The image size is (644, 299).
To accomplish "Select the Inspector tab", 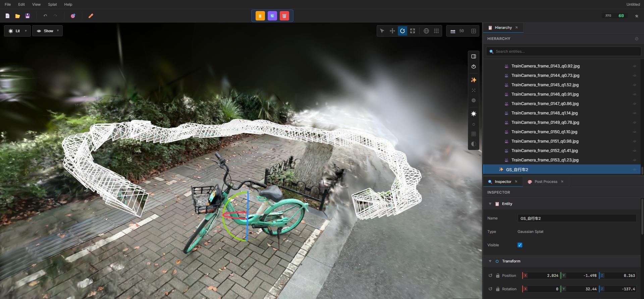I will point(503,182).
